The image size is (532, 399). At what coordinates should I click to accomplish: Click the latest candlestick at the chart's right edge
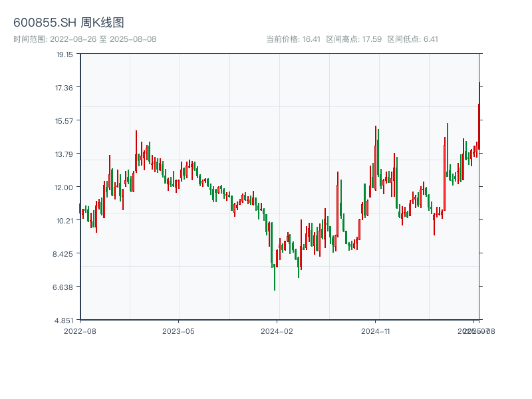click(x=479, y=113)
